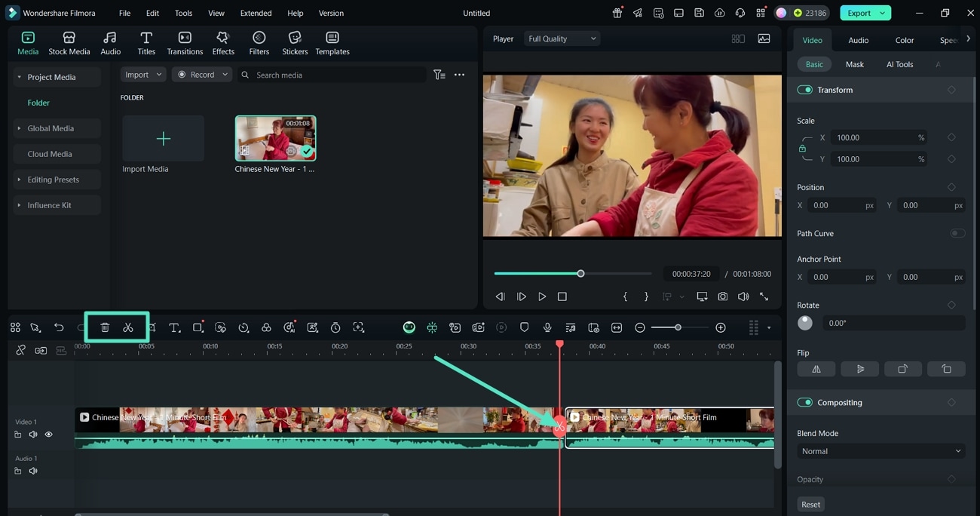Add a marker with the shield marker icon
The image size is (980, 516).
point(525,327)
